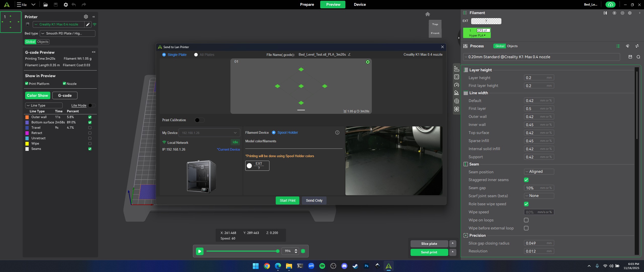The image size is (644, 272).
Task: Open the My Device IP dropdown
Action: pyautogui.click(x=209, y=133)
